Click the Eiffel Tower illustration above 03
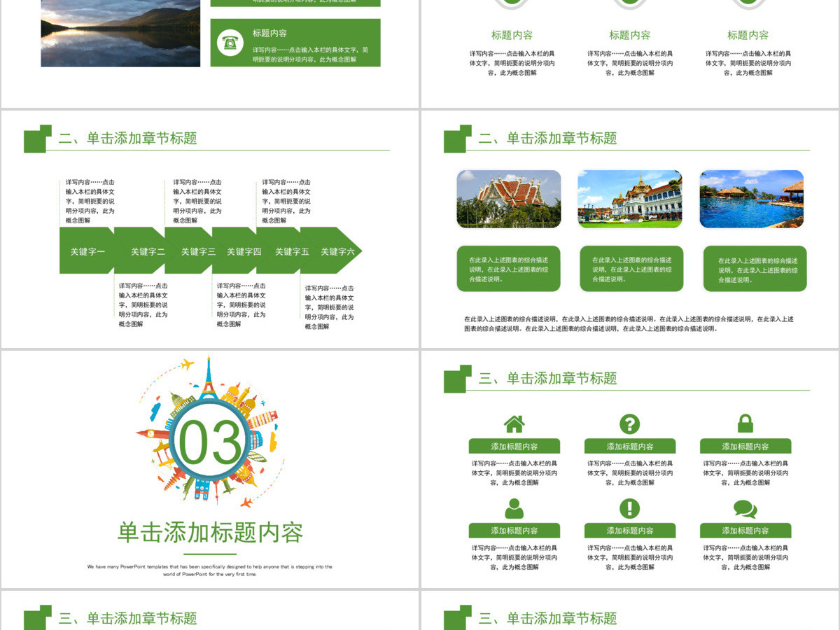This screenshot has width=840, height=630. 208,378
